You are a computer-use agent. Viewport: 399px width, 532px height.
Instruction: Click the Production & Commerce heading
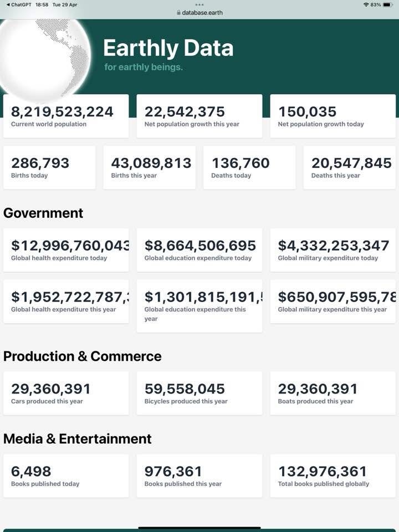pyautogui.click(x=83, y=356)
